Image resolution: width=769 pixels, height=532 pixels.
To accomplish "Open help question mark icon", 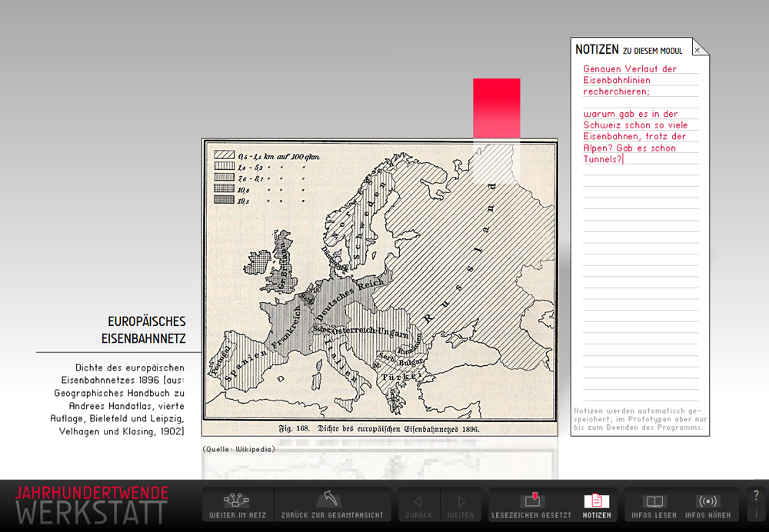I will (756, 495).
